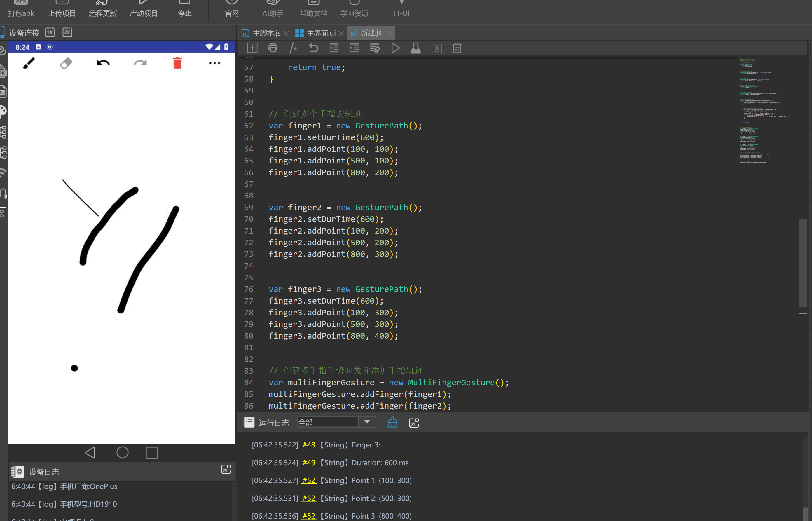This screenshot has width=812, height=521.
Task: Set device view to 2X scale
Action: tap(68, 32)
